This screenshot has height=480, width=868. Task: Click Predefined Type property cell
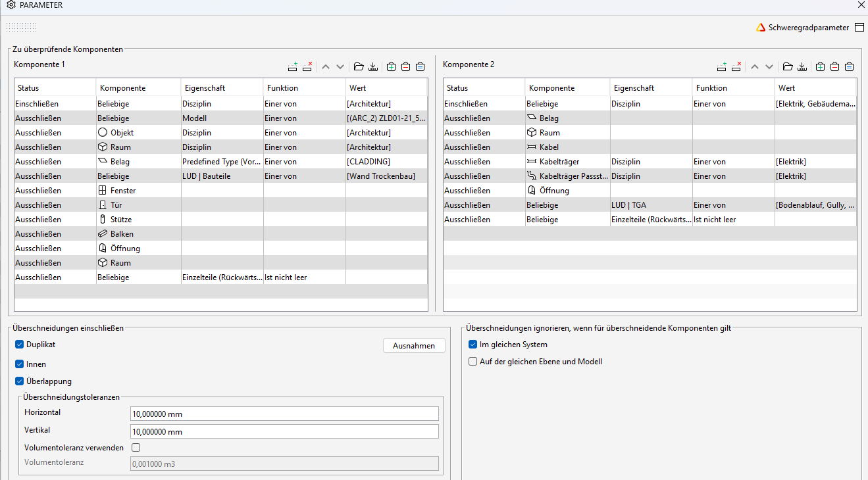pyautogui.click(x=222, y=162)
